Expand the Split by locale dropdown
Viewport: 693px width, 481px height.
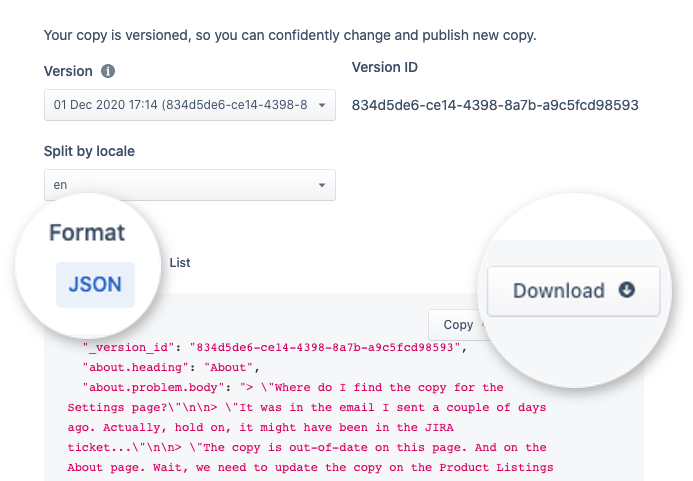click(189, 185)
